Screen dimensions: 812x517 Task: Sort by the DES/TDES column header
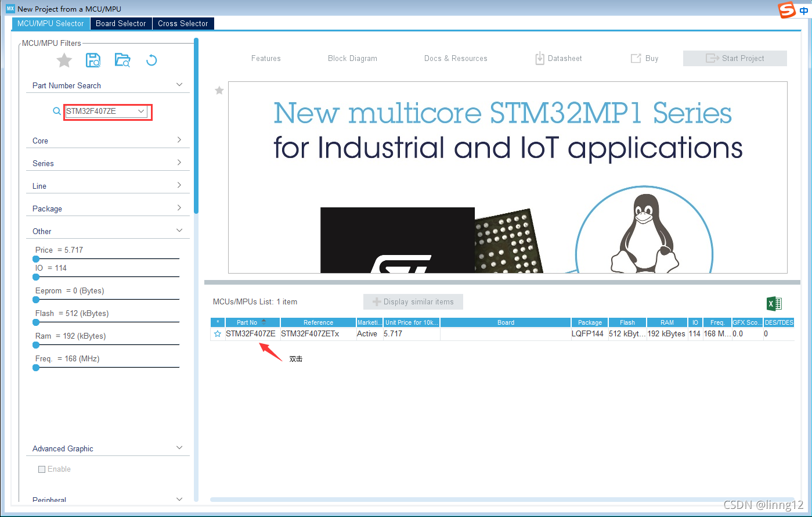(x=779, y=322)
